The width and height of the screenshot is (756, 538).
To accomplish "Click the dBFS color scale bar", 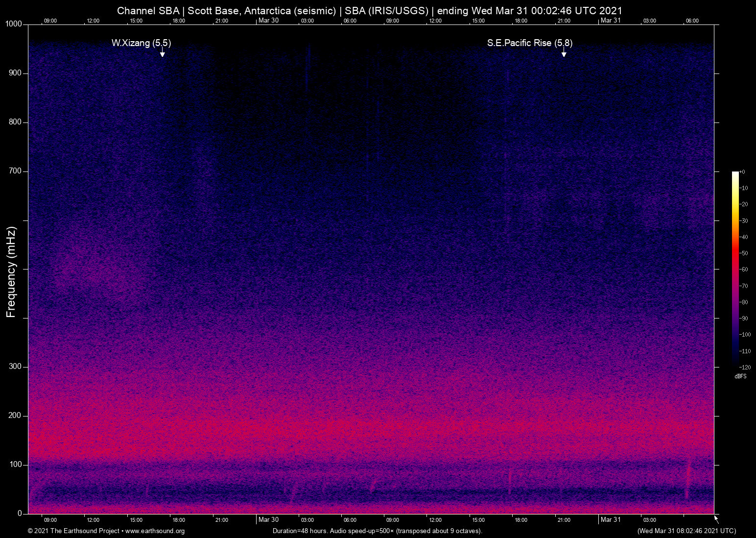I will (x=735, y=269).
